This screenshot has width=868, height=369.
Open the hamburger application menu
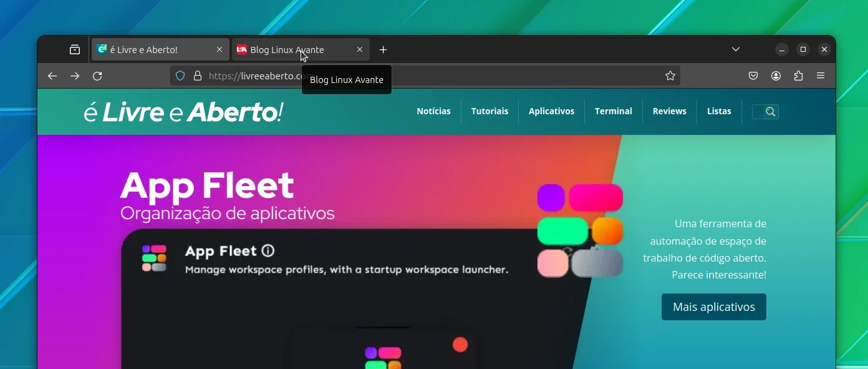coord(821,76)
